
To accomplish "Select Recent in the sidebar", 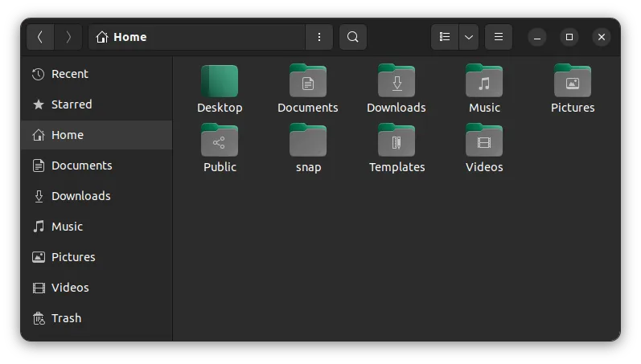I will [x=70, y=74].
